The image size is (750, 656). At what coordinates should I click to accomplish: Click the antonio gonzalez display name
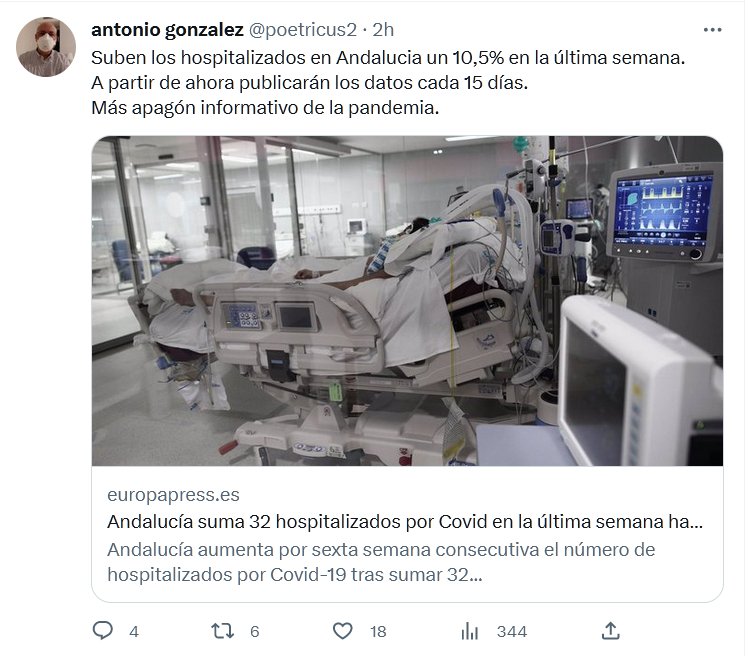(167, 30)
